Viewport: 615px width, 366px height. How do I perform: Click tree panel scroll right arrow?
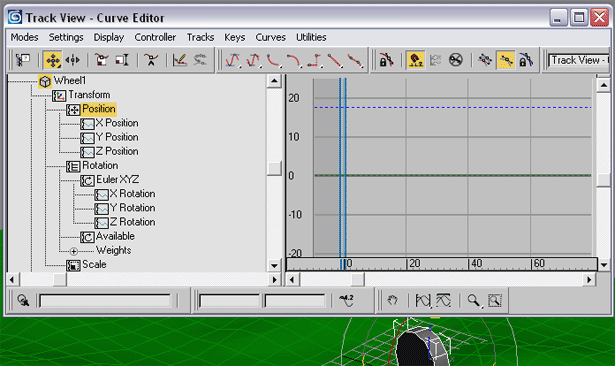tap(275, 280)
